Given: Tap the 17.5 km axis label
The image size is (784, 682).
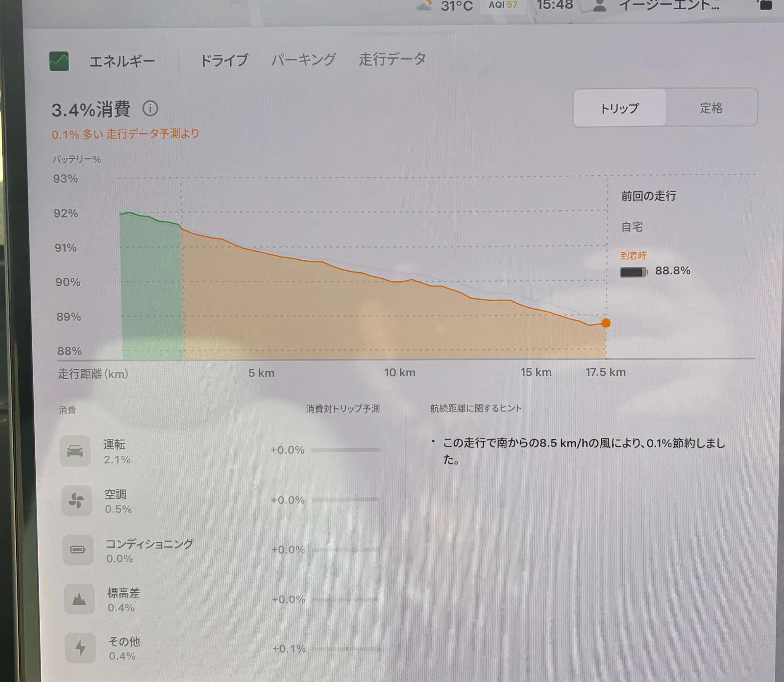Looking at the screenshot, I should pyautogui.click(x=606, y=372).
